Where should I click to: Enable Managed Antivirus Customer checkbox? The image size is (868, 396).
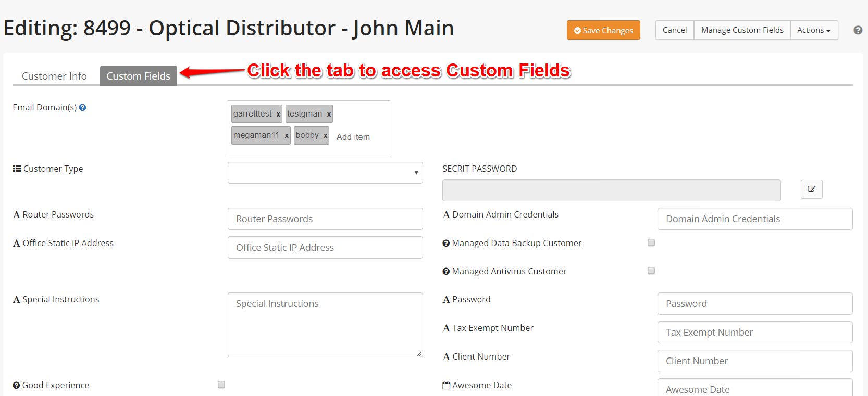[651, 271]
